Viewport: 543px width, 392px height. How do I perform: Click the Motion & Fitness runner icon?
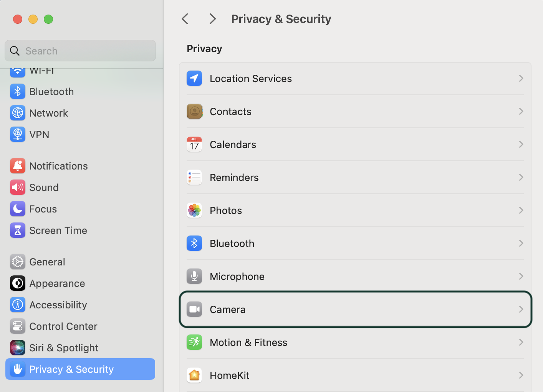tap(194, 343)
